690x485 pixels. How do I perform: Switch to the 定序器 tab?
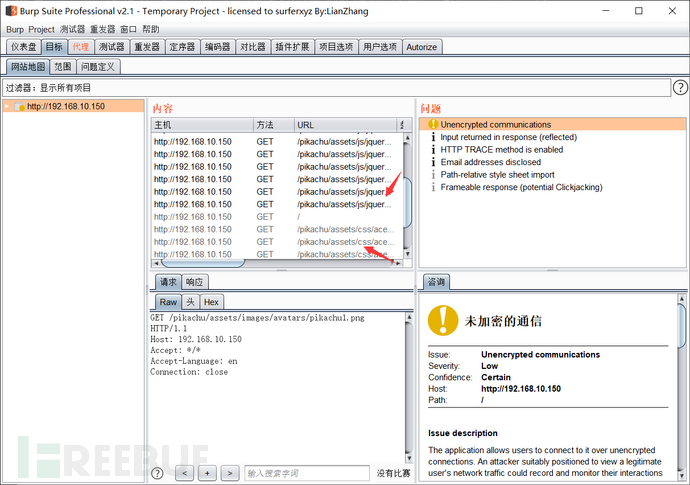click(x=182, y=47)
